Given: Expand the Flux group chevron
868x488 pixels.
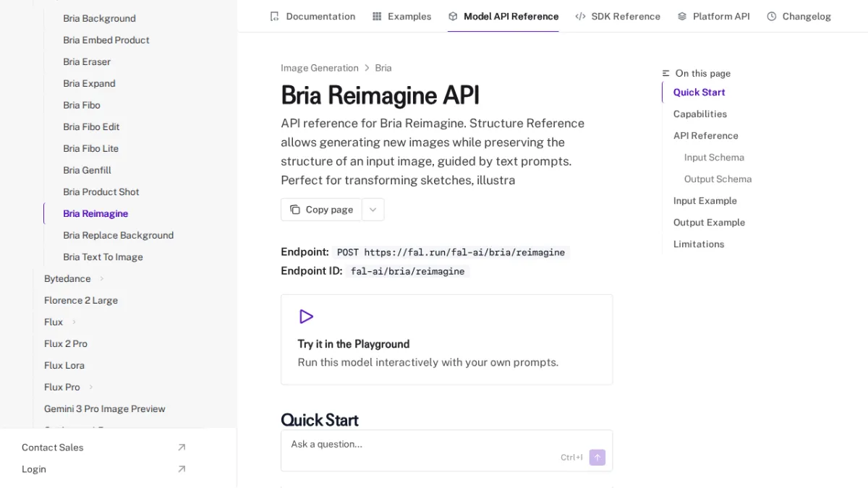Looking at the screenshot, I should pos(74,322).
